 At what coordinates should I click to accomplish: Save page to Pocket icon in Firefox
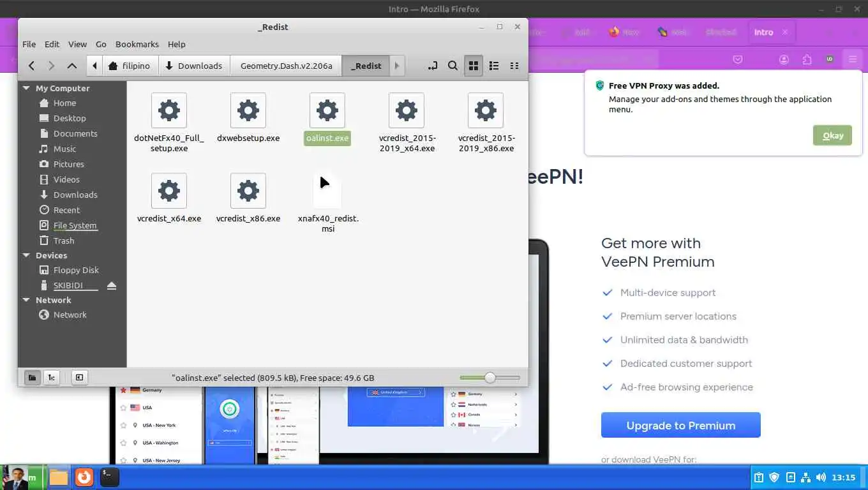[738, 59]
